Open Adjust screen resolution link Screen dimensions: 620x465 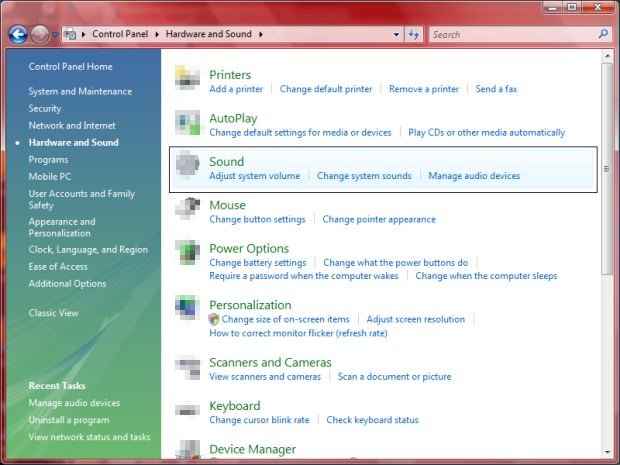pos(415,319)
